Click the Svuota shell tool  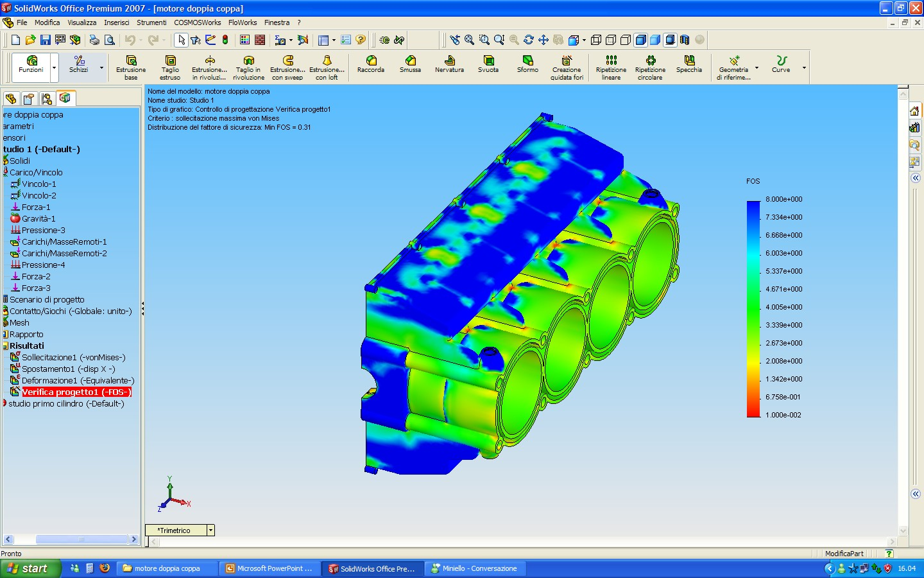pyautogui.click(x=488, y=64)
